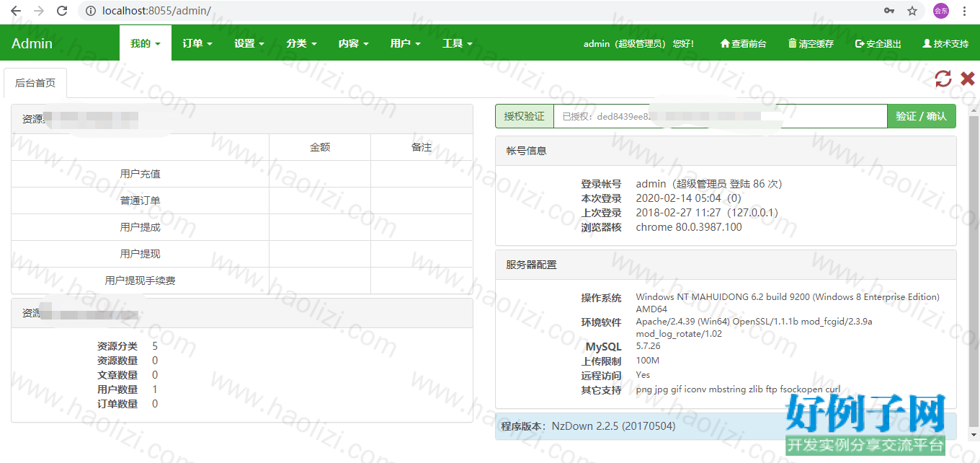Open saved passwords key icon
Screen dimensions: 980x463
tap(889, 11)
